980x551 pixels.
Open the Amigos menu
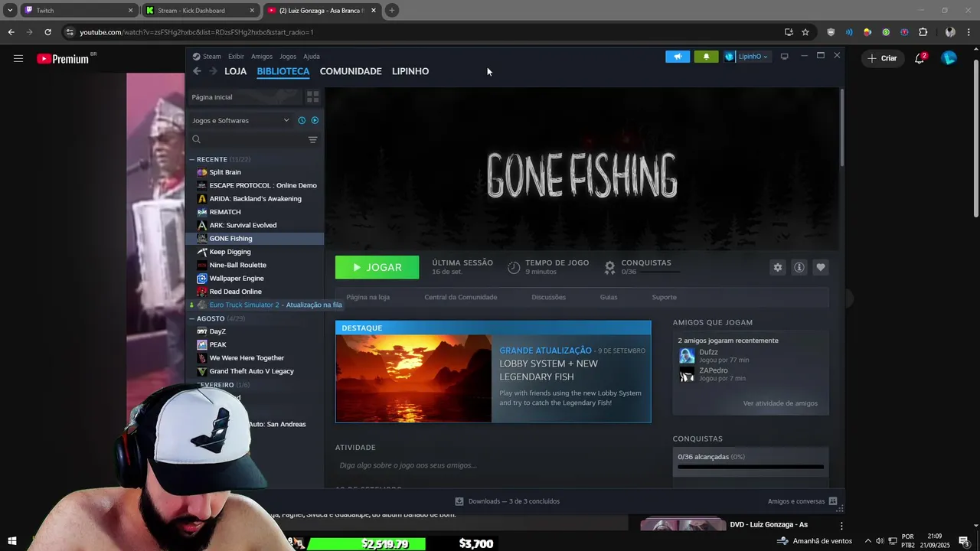262,57
